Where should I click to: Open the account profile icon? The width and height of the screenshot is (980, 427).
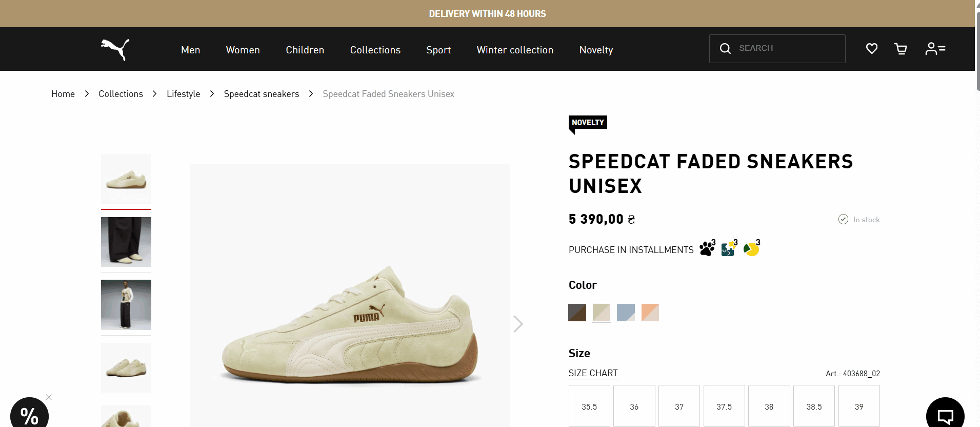click(x=935, y=48)
